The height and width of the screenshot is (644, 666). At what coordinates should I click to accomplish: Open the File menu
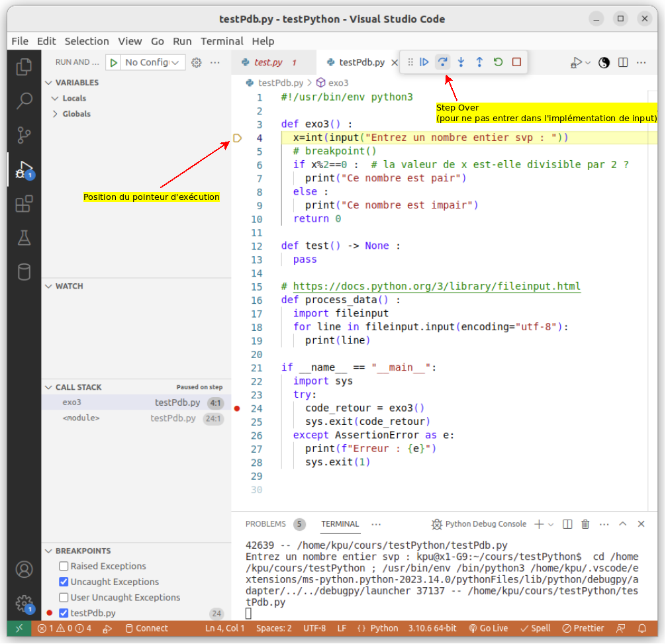pos(20,42)
